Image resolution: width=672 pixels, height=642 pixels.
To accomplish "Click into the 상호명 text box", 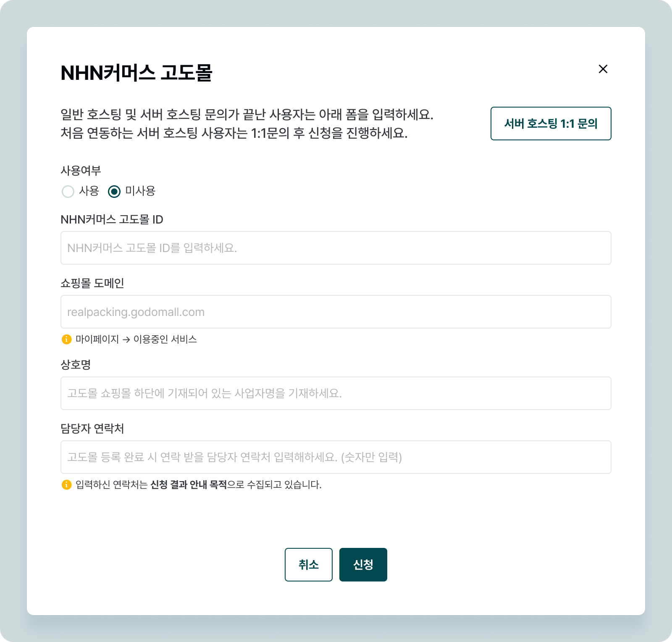I will tap(336, 393).
